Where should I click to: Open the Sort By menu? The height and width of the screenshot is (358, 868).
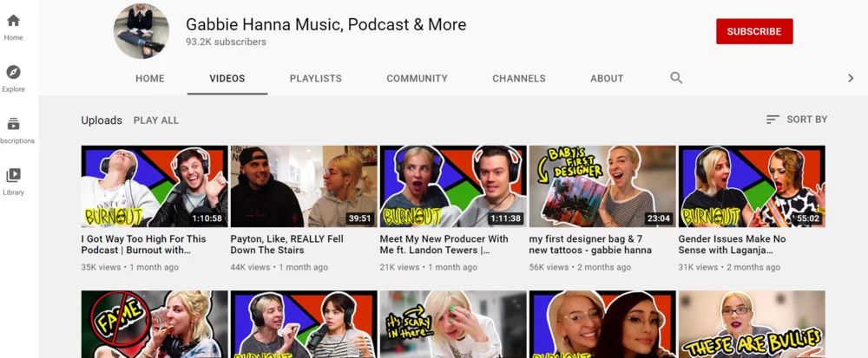(x=797, y=120)
